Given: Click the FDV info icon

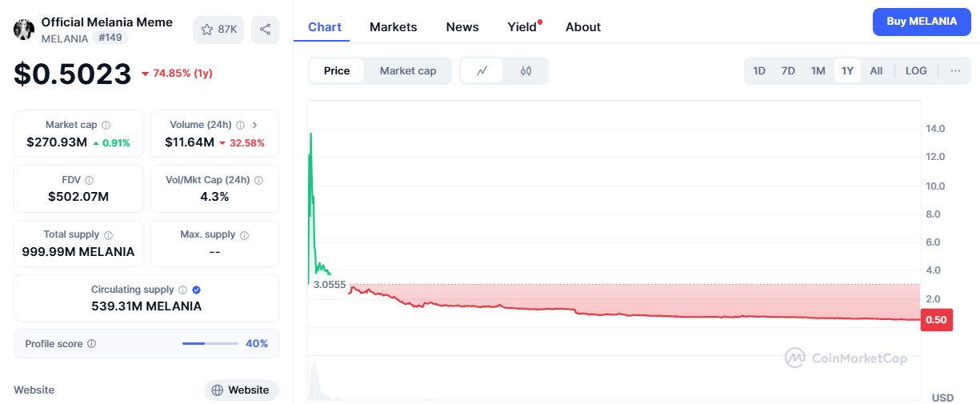Looking at the screenshot, I should click(x=90, y=181).
